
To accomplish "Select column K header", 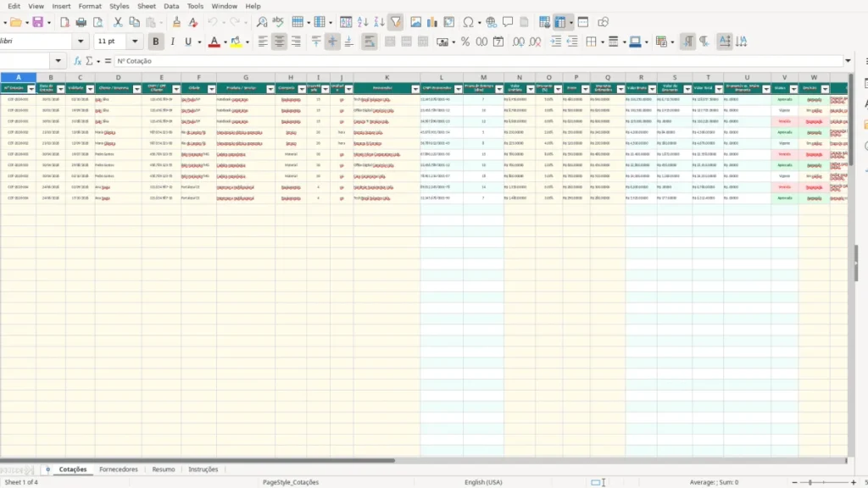I will (387, 77).
